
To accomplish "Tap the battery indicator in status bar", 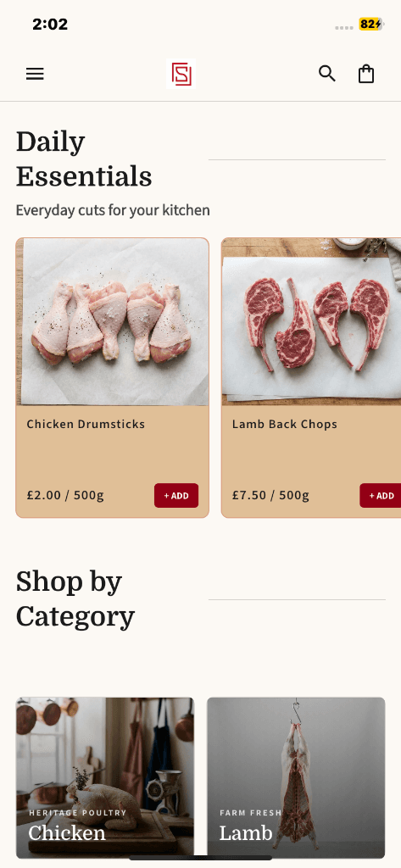I will (x=370, y=25).
